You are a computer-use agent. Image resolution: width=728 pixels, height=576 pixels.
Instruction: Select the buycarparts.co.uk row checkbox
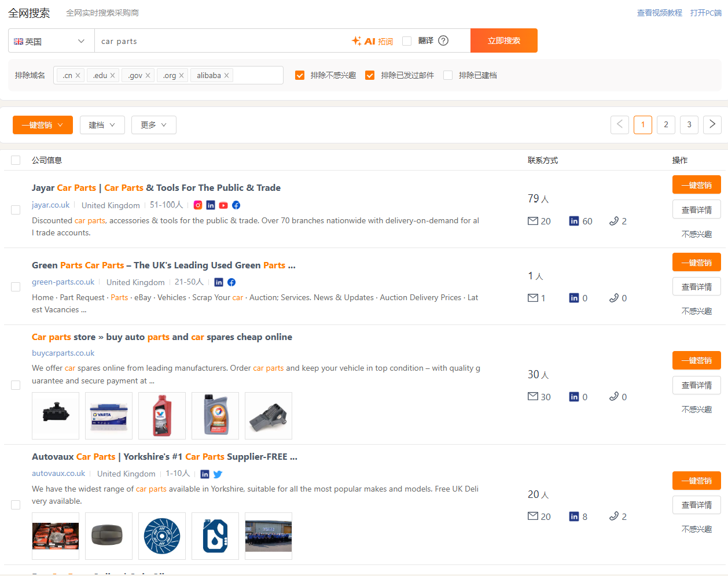[x=16, y=385]
